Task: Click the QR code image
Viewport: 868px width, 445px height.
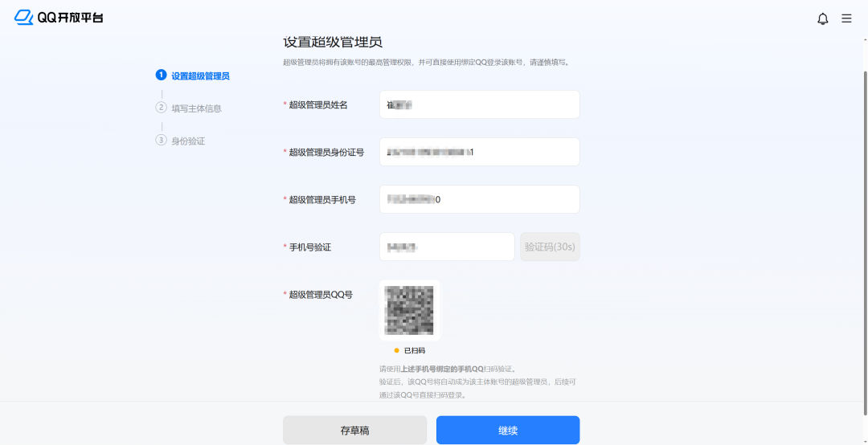Action: [x=410, y=310]
